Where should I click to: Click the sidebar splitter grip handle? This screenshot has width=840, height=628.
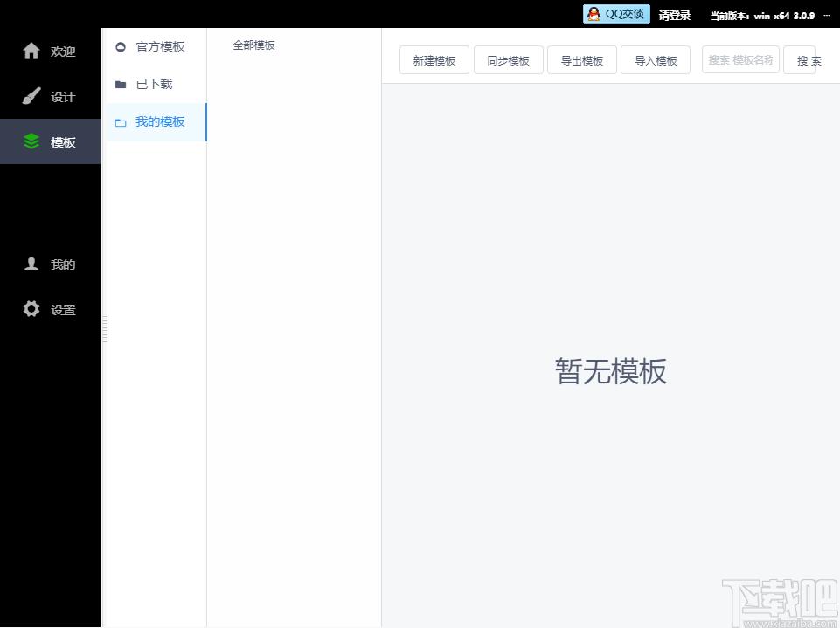(x=105, y=328)
